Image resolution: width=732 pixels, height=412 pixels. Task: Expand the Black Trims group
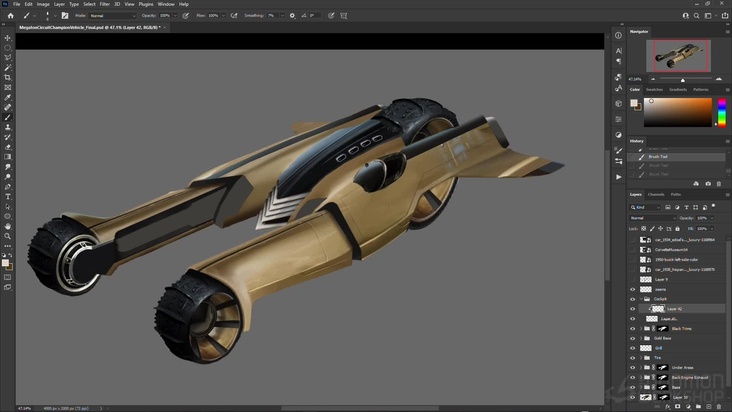coord(641,328)
